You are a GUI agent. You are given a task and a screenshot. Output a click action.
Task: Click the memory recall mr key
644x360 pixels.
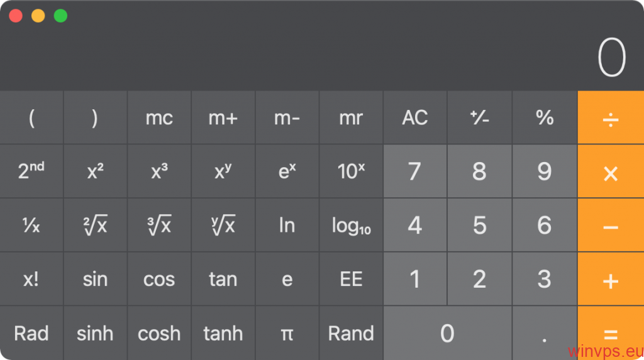click(351, 118)
